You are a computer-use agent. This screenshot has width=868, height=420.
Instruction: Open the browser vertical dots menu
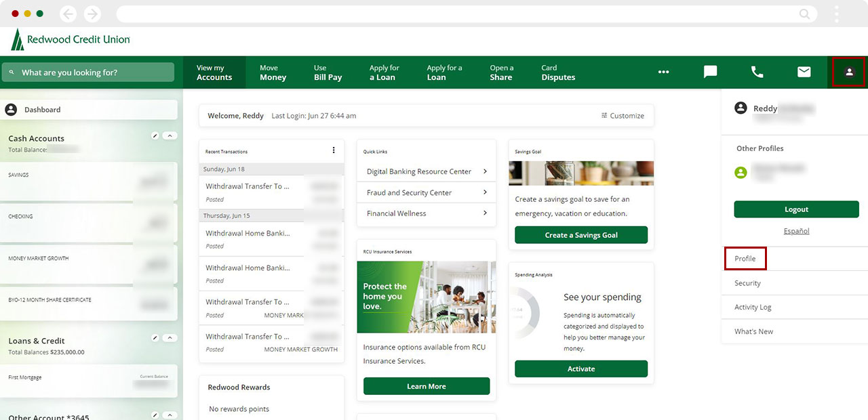pyautogui.click(x=837, y=14)
